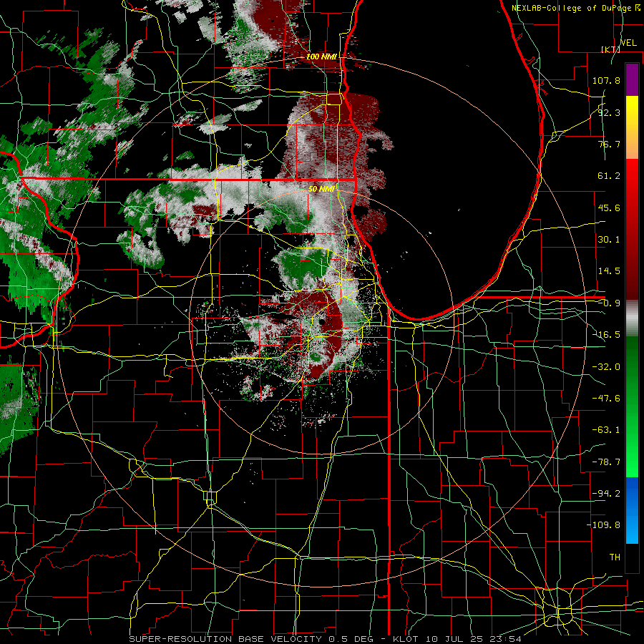644x644 pixels.
Task: Click the TH label on the scale
Action: [x=615, y=557]
